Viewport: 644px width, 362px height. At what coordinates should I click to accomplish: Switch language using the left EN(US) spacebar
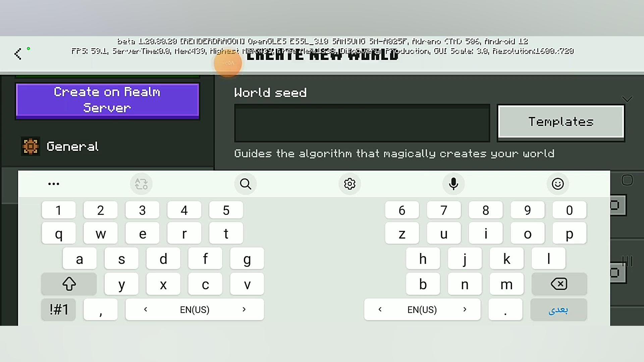click(195, 309)
